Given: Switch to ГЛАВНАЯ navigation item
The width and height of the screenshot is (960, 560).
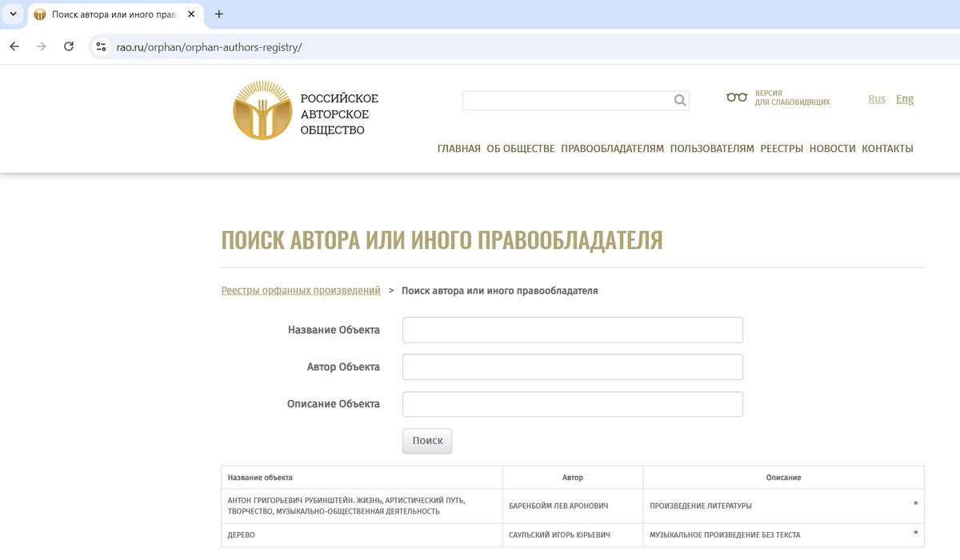Looking at the screenshot, I should click(x=459, y=148).
